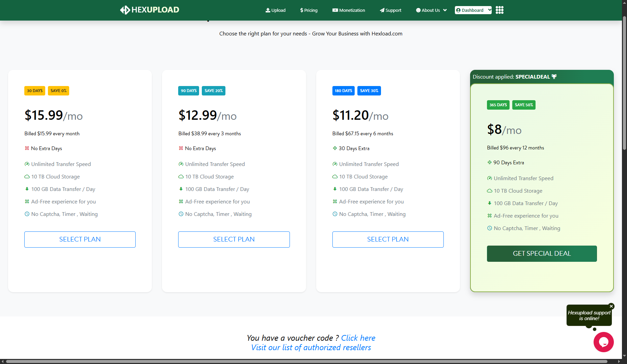Click the clock icon in $12.99 plan
Screen dimensions: 627x364
pyautogui.click(x=181, y=214)
